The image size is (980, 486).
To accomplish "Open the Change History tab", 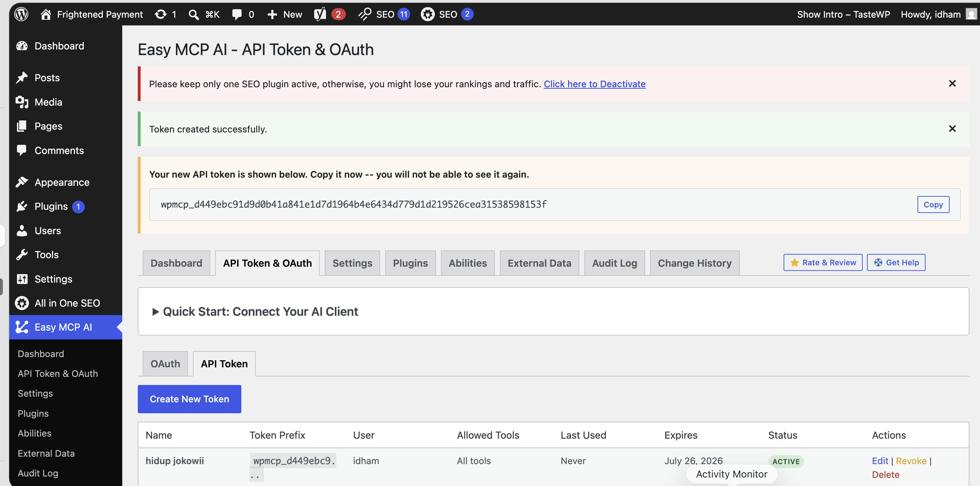I will pos(695,263).
